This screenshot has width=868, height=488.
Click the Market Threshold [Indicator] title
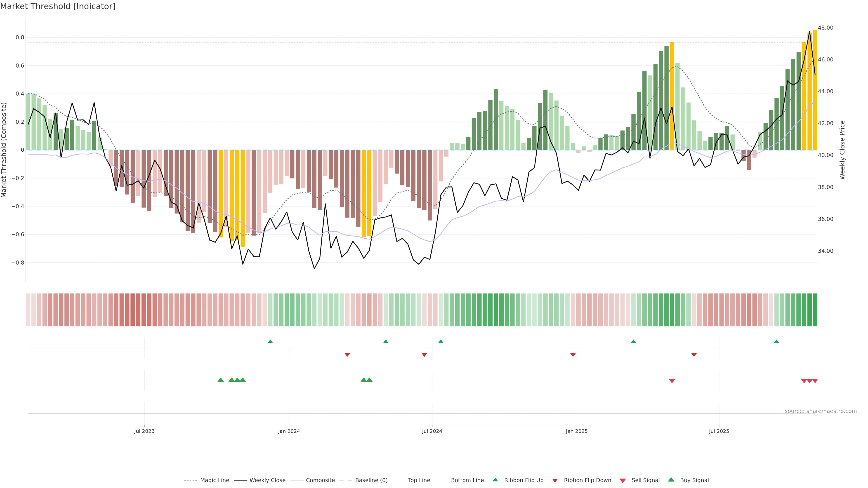click(58, 6)
